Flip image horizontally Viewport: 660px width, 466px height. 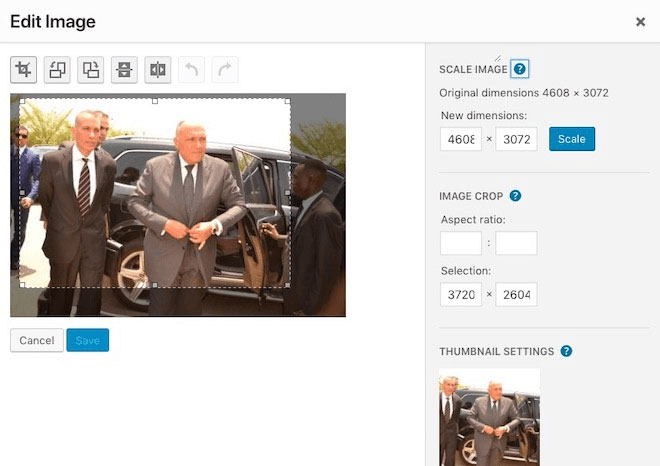[158, 69]
